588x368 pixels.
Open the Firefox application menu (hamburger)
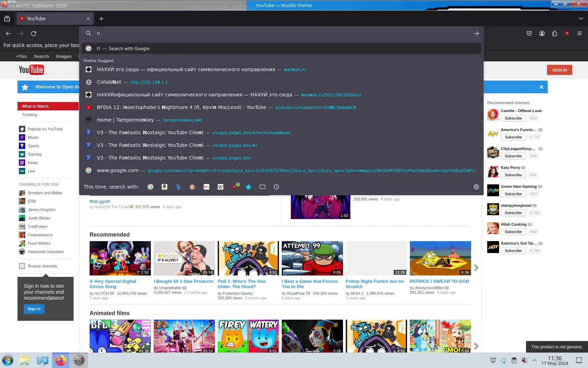(x=580, y=33)
